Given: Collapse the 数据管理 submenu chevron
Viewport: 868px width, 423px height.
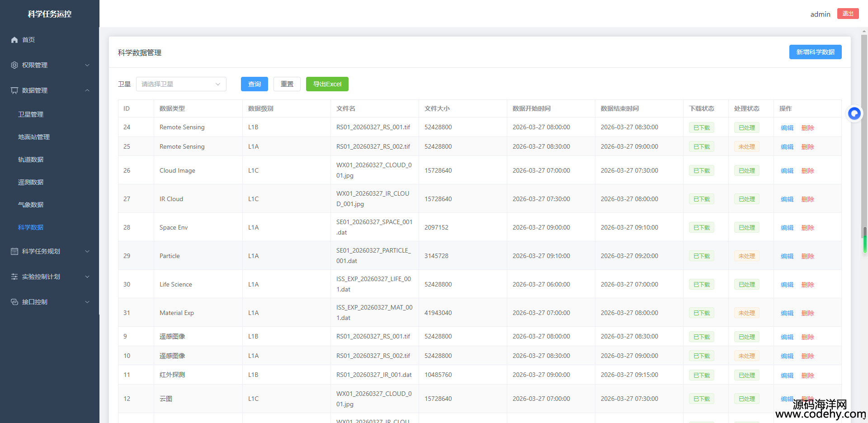Looking at the screenshot, I should coord(87,90).
